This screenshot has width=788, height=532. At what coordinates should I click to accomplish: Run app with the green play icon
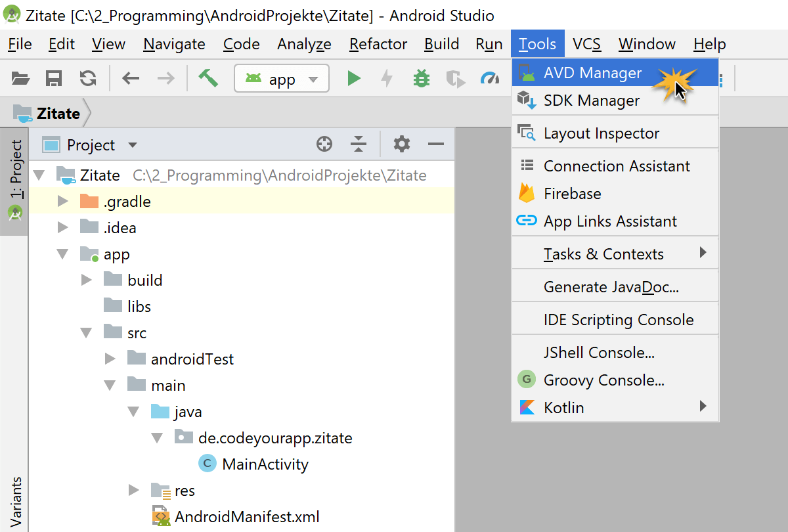pyautogui.click(x=354, y=79)
